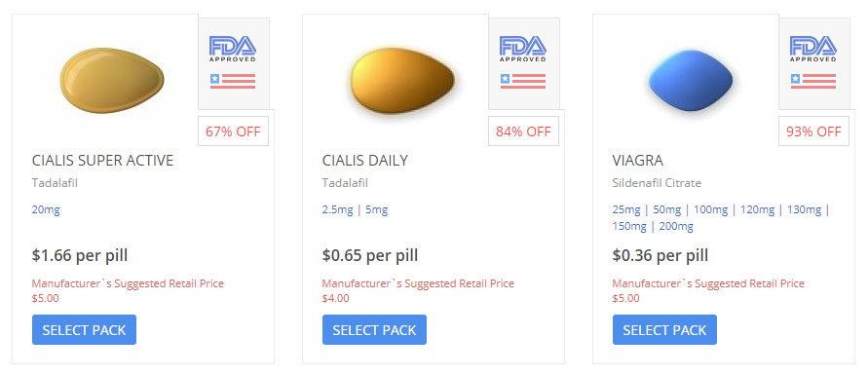Open the CIALIS DAILY product title
Screen dimensions: 868x374
pos(364,161)
